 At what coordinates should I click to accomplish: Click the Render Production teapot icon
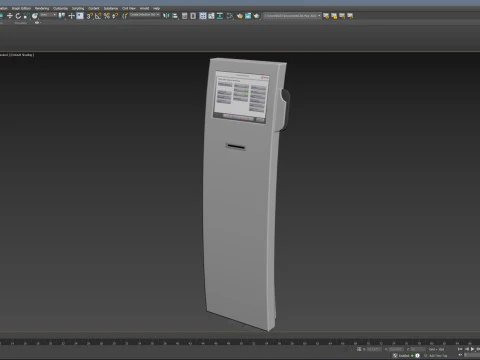click(256, 16)
